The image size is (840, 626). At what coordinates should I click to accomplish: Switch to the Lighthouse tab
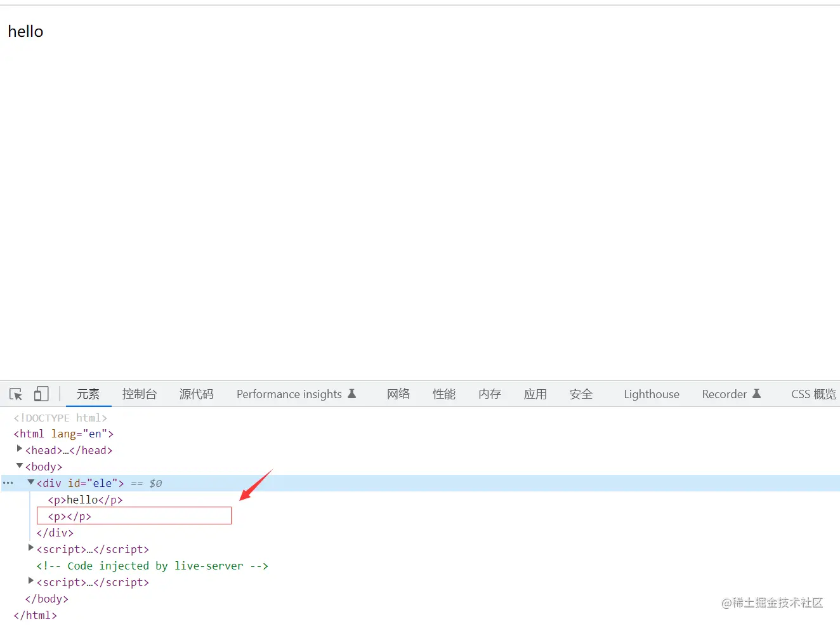click(652, 394)
